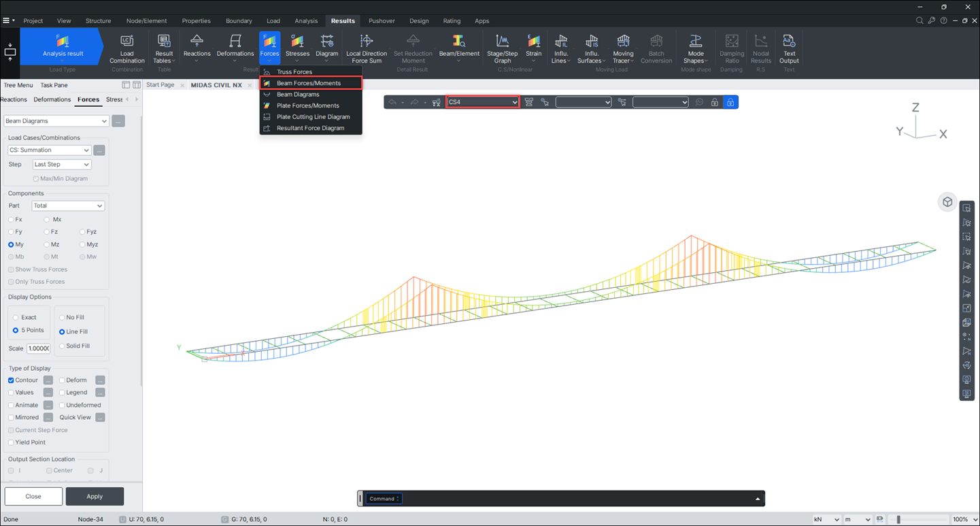Open the Influence Surfaces menu
Image resolution: width=980 pixels, height=526 pixels.
pyautogui.click(x=591, y=48)
